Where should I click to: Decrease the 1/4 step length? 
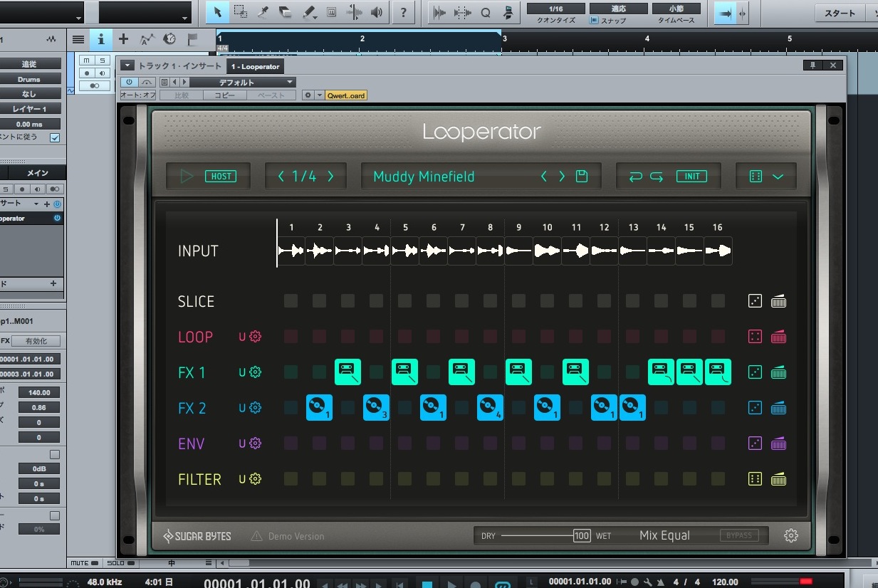coord(281,177)
